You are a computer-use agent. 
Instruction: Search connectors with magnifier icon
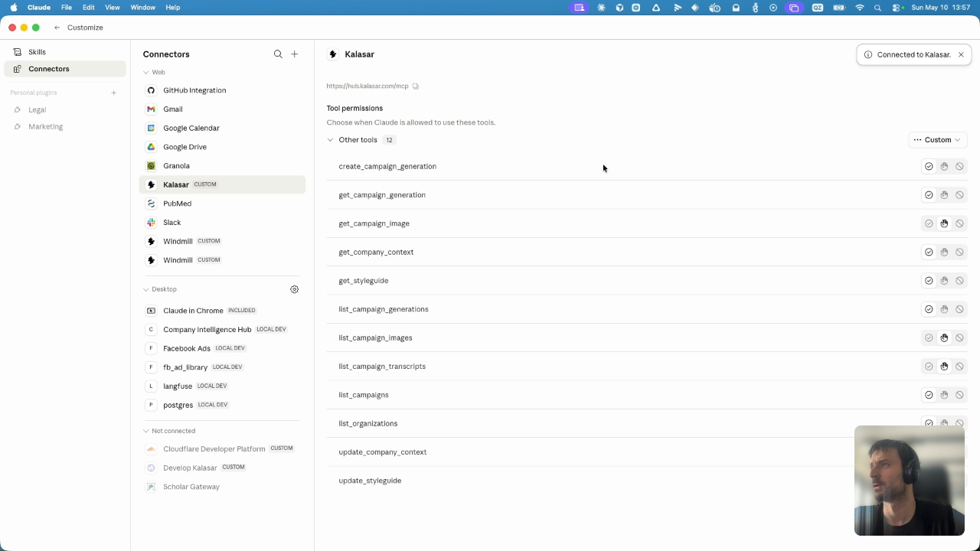click(x=278, y=54)
